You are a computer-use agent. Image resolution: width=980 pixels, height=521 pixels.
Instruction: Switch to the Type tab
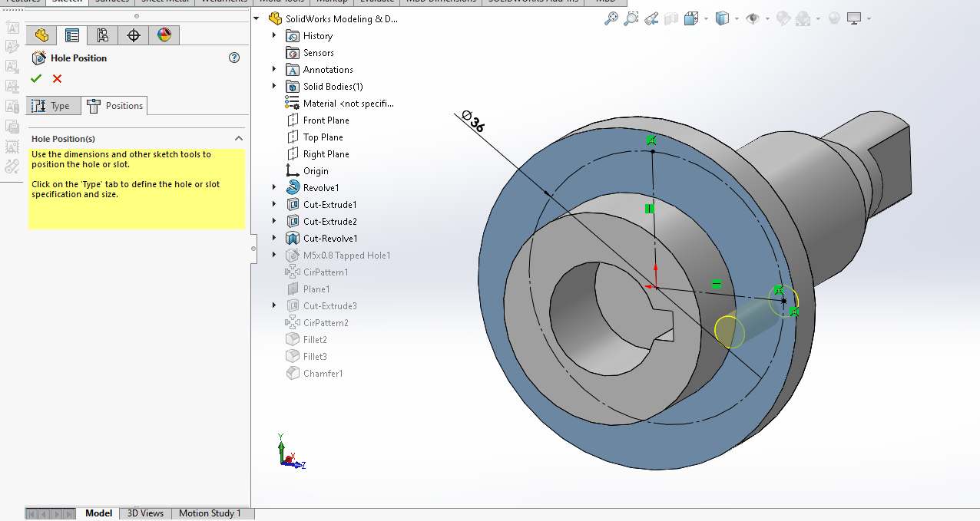pyautogui.click(x=52, y=106)
